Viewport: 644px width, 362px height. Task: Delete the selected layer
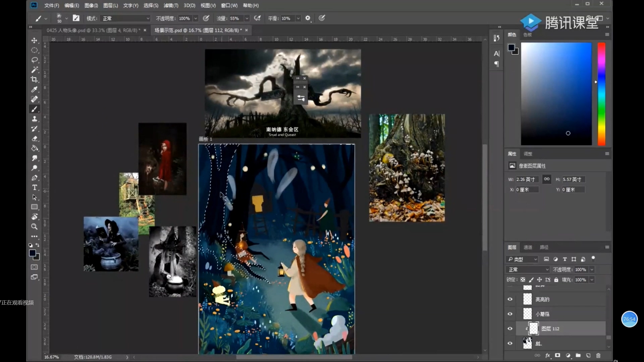598,355
